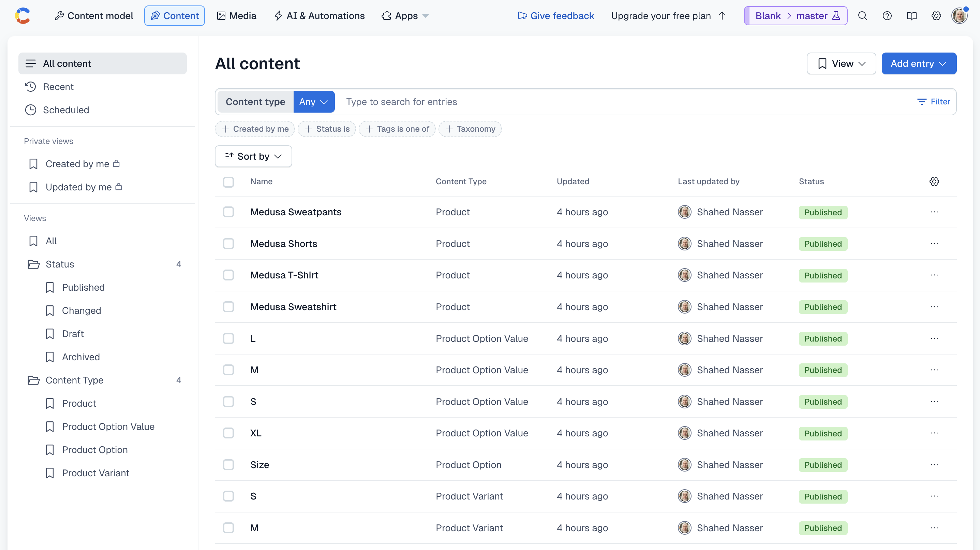
Task: Check the checkbox for the Size entry
Action: click(229, 464)
